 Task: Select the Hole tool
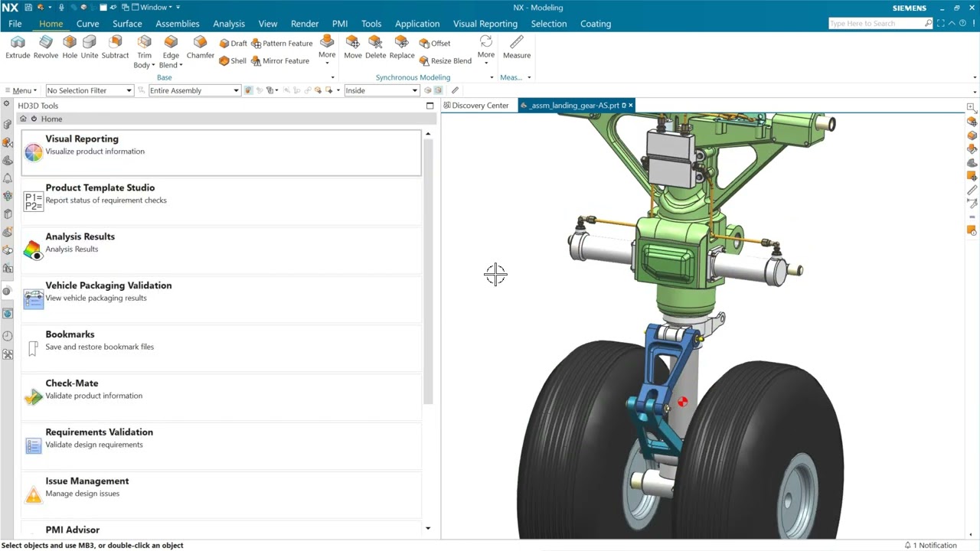coord(70,47)
